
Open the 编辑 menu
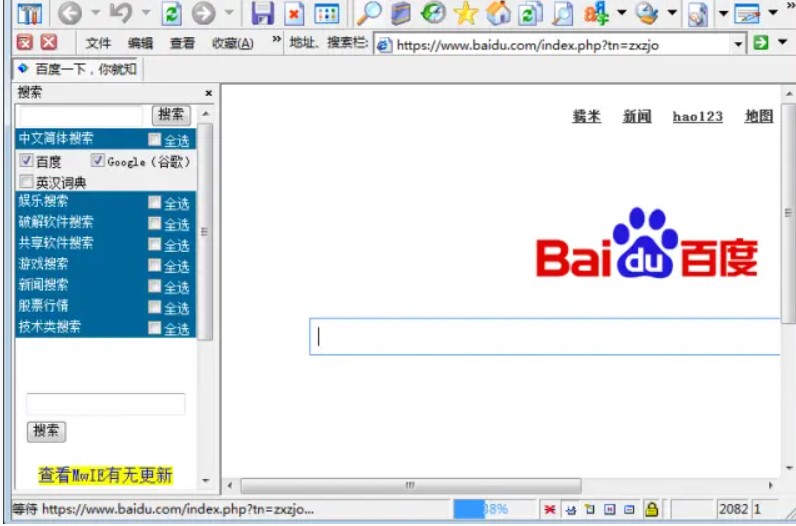pyautogui.click(x=140, y=44)
